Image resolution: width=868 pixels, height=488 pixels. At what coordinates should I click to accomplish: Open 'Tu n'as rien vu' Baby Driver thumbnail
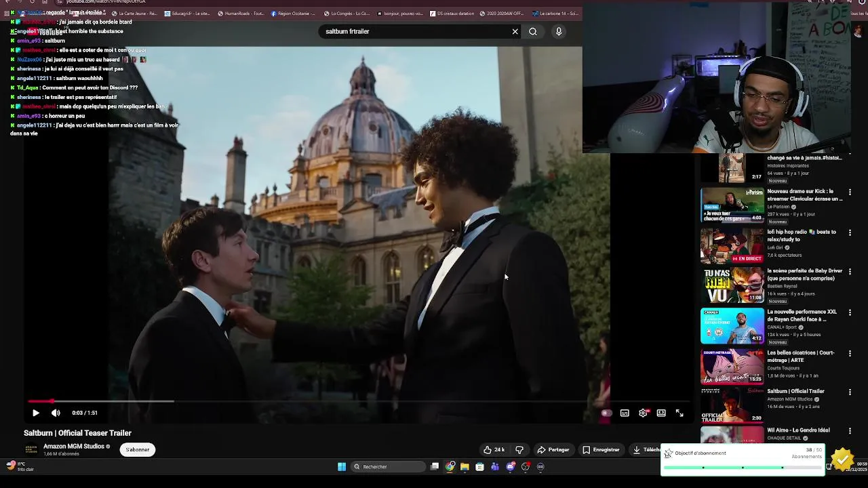(x=732, y=285)
